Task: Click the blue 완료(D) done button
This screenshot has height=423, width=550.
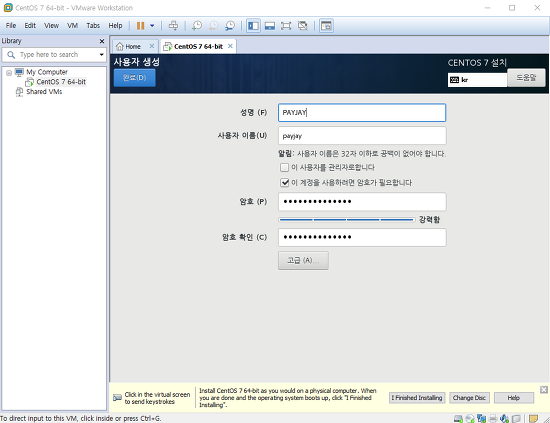Action: tap(134, 78)
